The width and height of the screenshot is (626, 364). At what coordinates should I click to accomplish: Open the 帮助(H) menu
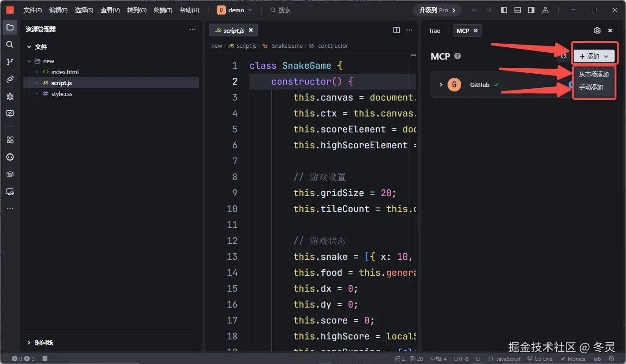[x=189, y=10]
